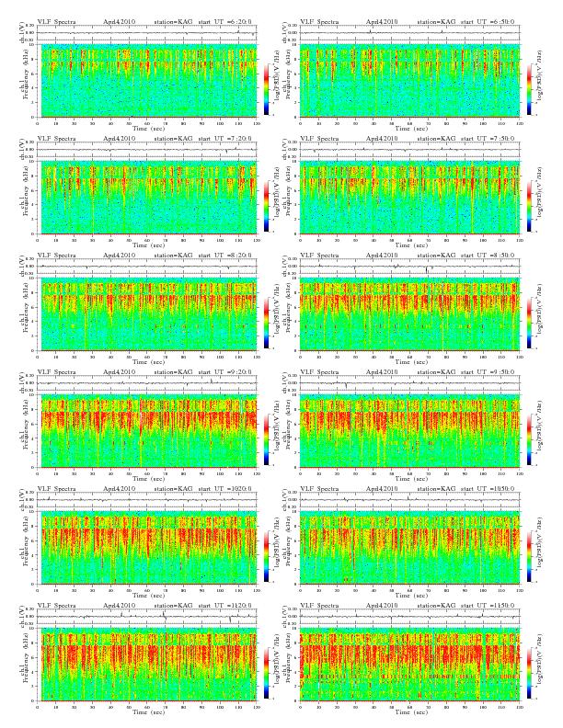The width and height of the screenshot is (563, 728).
Task: Click the title text 'start UT =10:20:0'
Action: click(225, 488)
